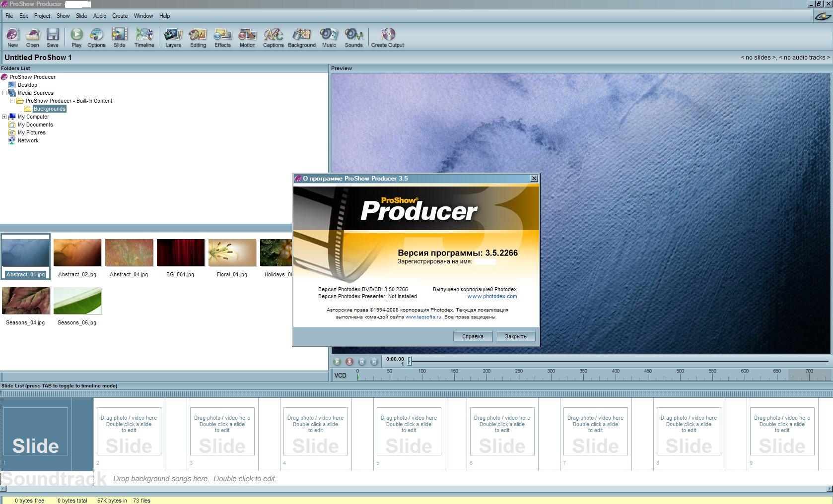Click the Save toolbar icon
Viewport: 833px width, 504px height.
[x=53, y=37]
